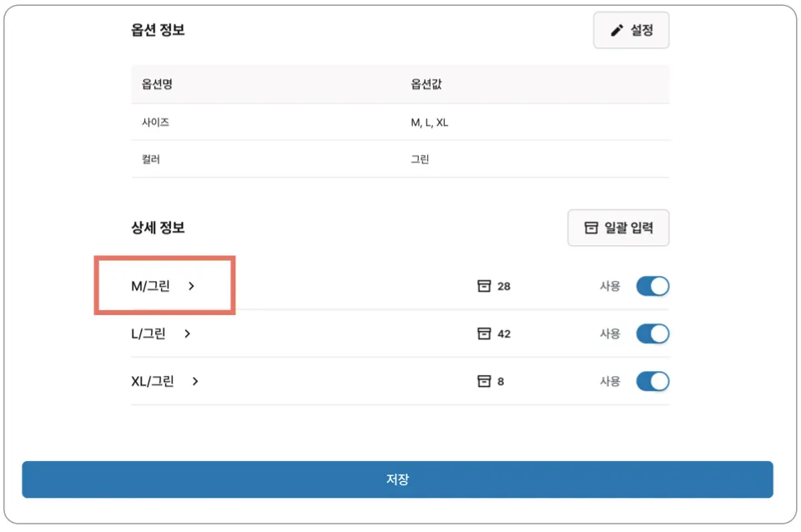801x532 pixels.
Task: Click the XL/그린 variant label
Action: (153, 381)
